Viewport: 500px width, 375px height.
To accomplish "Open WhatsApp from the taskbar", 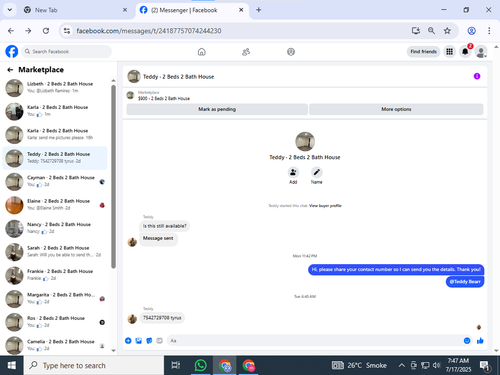I will tap(200, 365).
